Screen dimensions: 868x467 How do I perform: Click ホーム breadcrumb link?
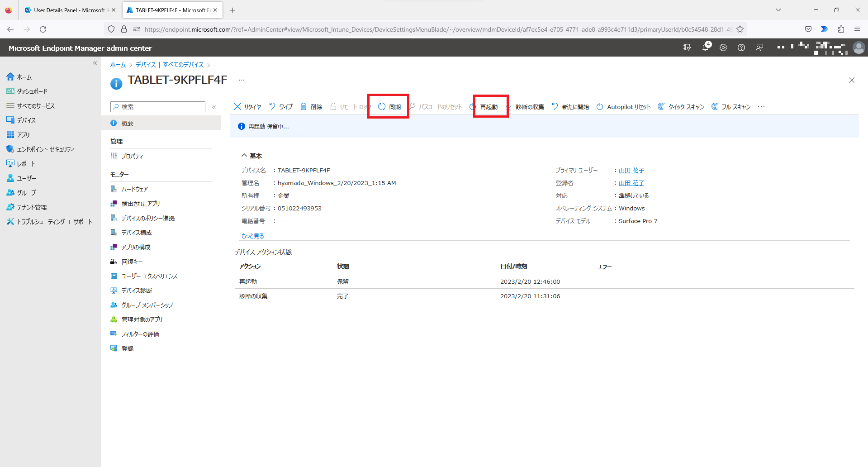click(x=118, y=65)
